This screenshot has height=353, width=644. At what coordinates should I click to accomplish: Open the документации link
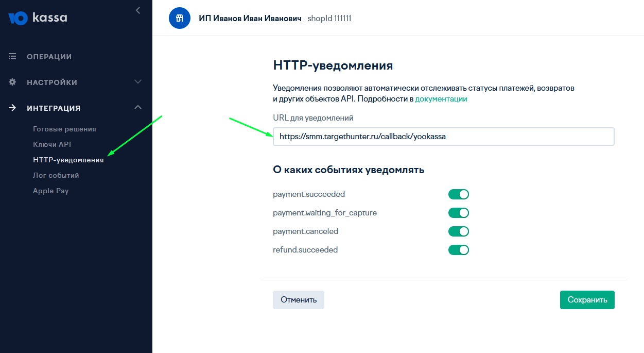[x=441, y=99]
